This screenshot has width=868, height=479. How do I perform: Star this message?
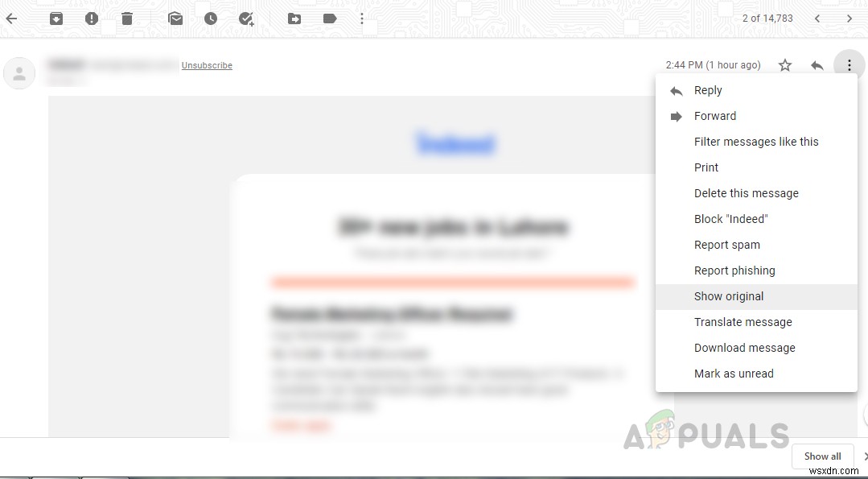point(785,65)
